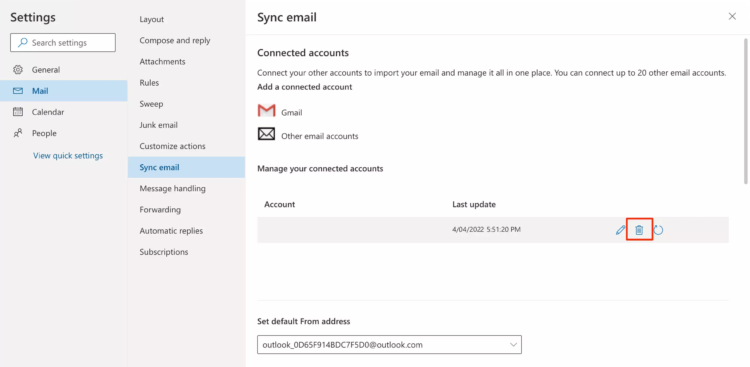750x367 pixels.
Task: Click the 4/04/2022 5:51:20 PM timestamp
Action: [486, 230]
